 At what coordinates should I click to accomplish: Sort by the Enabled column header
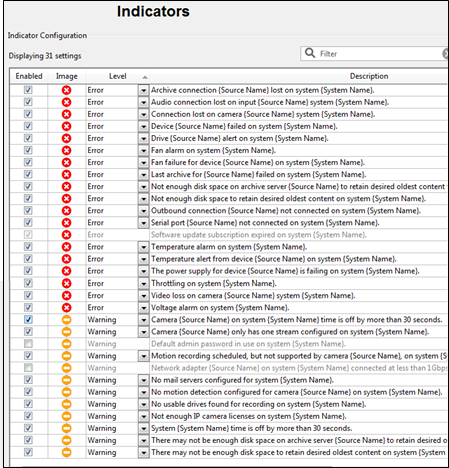click(29, 76)
